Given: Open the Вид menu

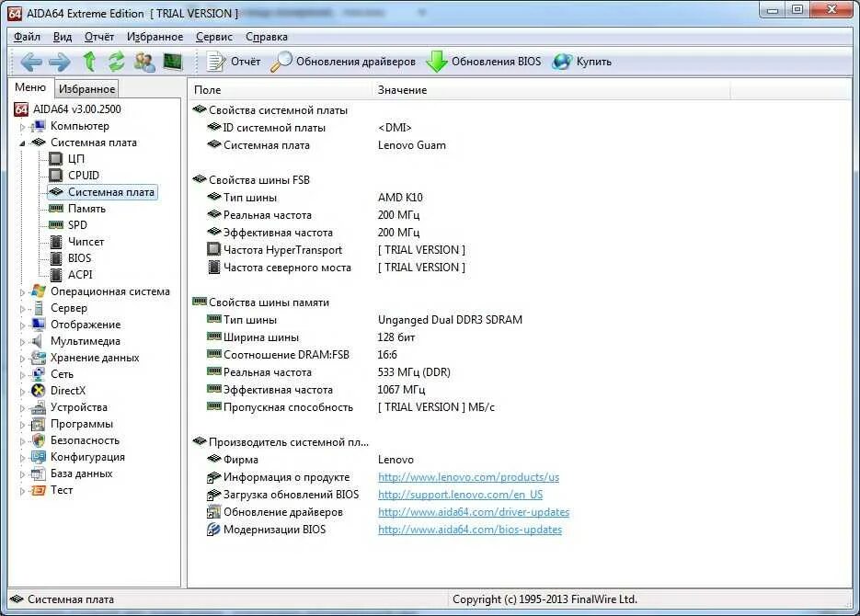Looking at the screenshot, I should 63,37.
